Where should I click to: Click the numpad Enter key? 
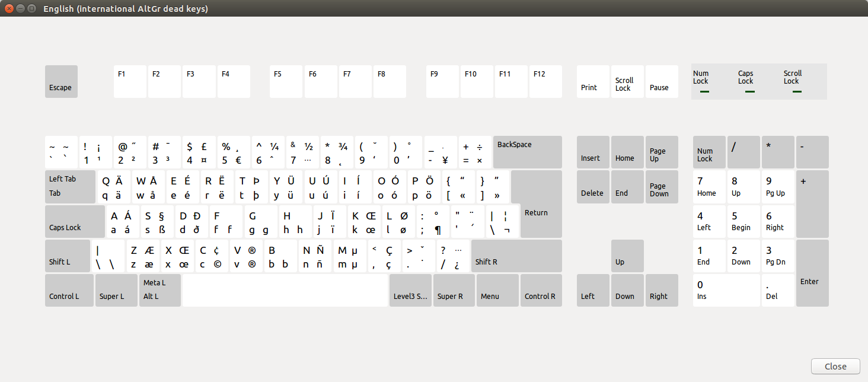click(812, 273)
